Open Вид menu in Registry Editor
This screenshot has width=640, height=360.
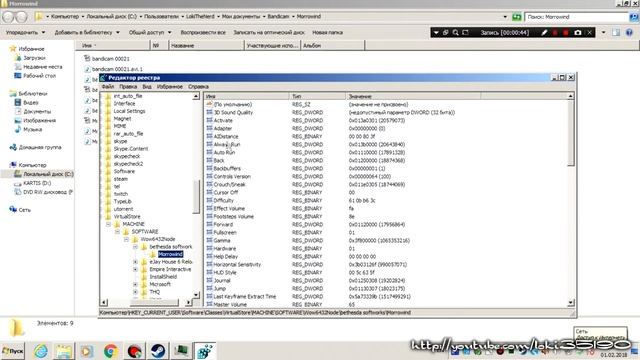point(147,87)
